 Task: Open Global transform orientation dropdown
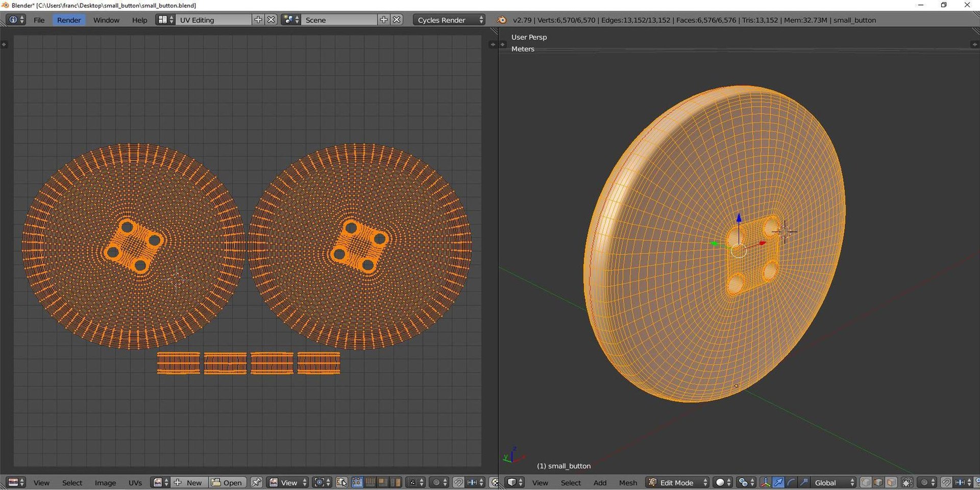point(833,482)
